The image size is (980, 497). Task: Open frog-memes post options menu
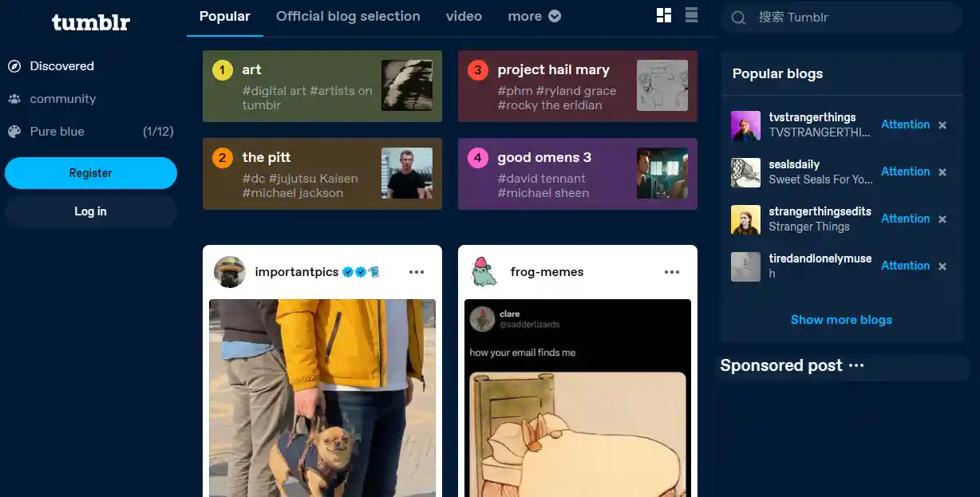672,272
